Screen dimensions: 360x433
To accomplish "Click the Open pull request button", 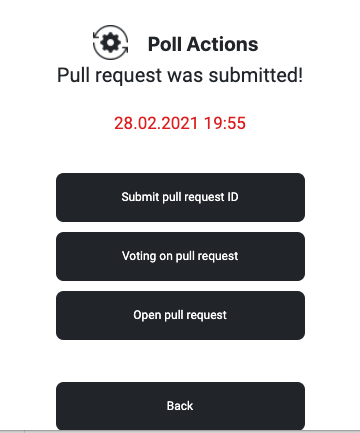I will click(x=180, y=315).
